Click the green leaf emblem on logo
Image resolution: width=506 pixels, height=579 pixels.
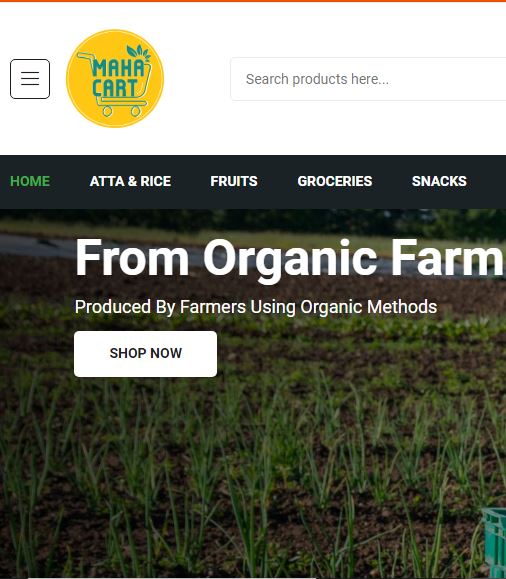(x=139, y=52)
